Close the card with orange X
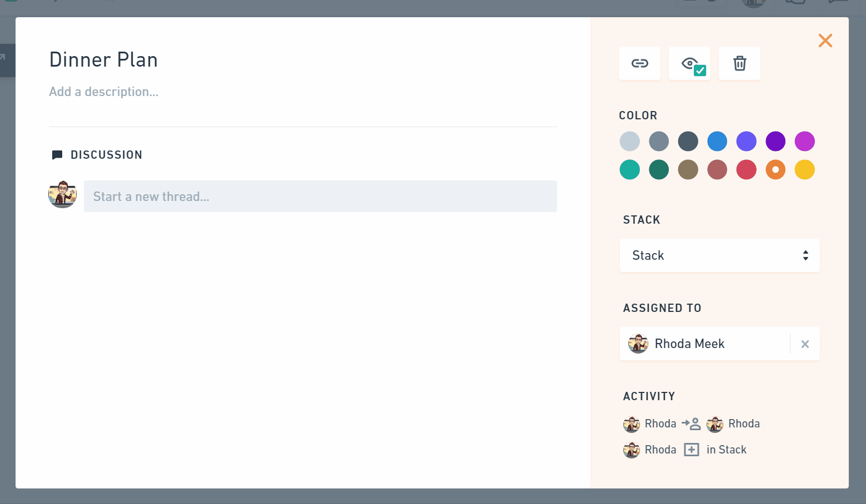 coord(825,41)
